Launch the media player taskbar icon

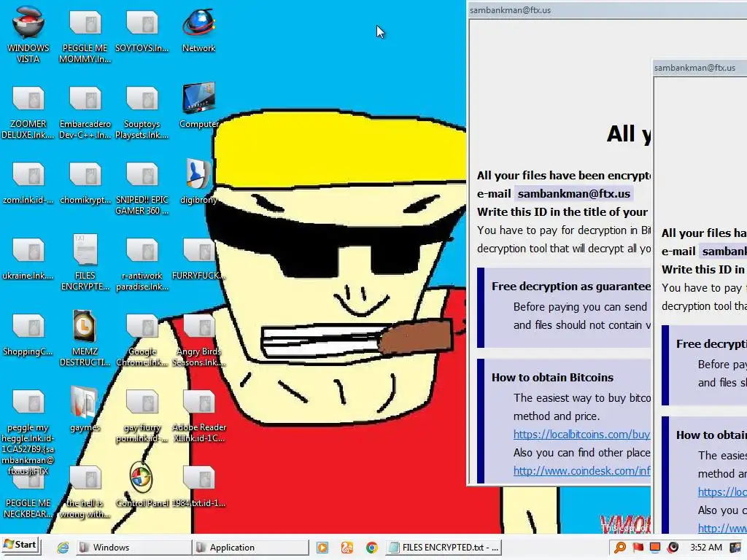(x=322, y=548)
